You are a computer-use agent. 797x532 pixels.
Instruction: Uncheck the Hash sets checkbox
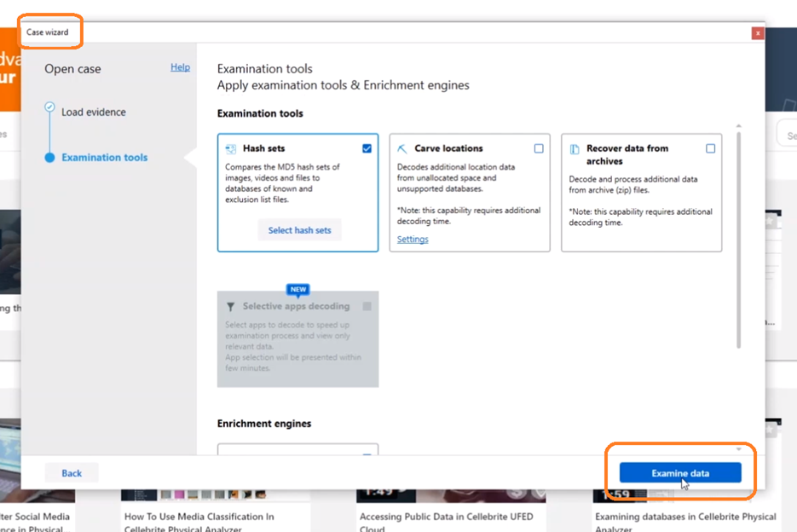coord(367,148)
